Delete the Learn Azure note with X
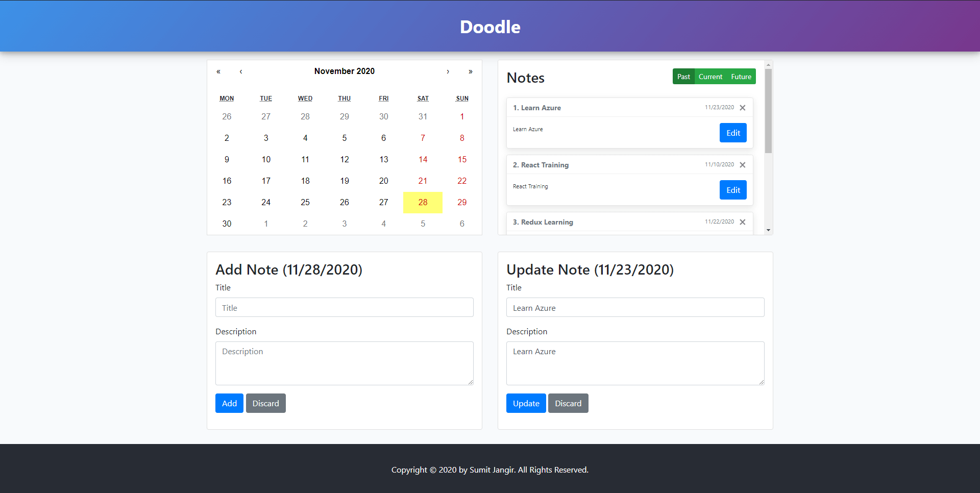 pyautogui.click(x=743, y=108)
